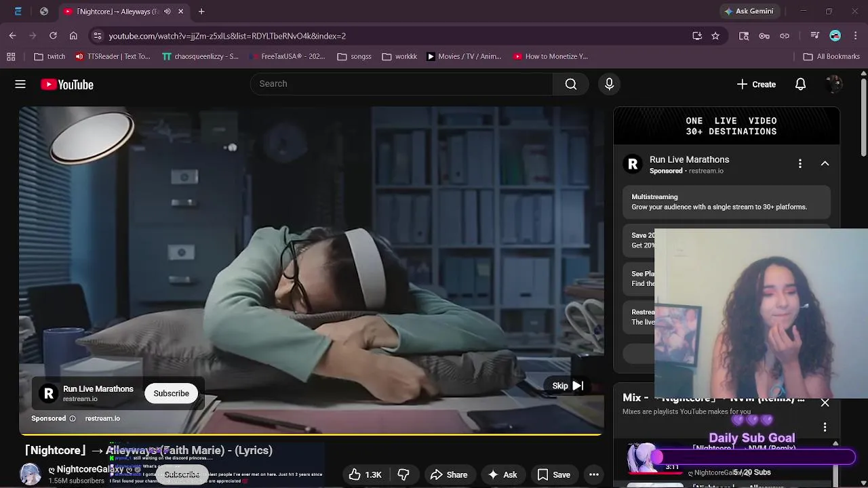868x488 pixels.
Task: Click the sleeping woman ad video
Action: (x=311, y=270)
